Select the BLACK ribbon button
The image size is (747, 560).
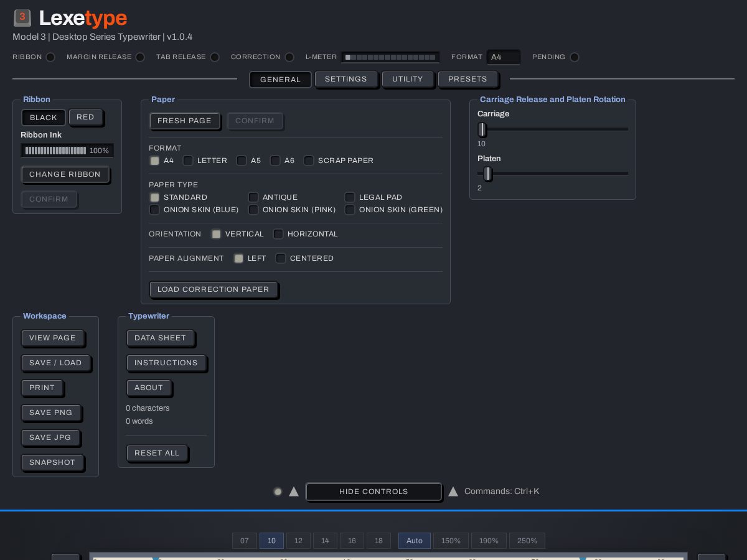44,118
